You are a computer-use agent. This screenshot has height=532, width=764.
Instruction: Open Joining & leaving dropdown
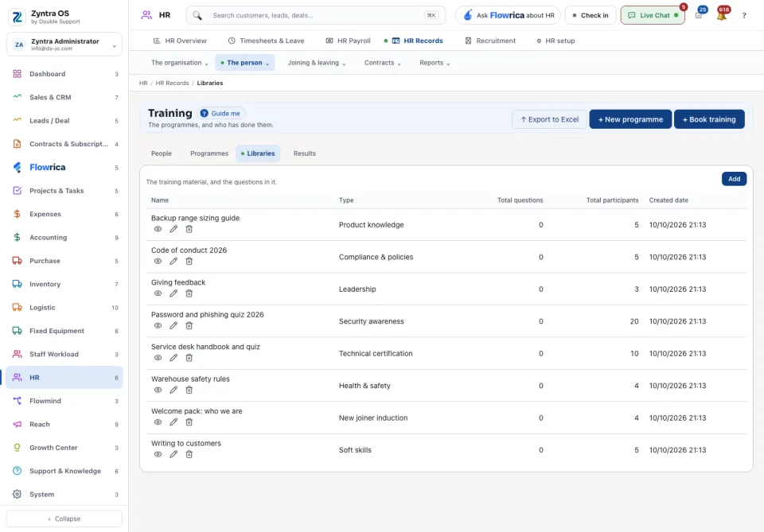[x=317, y=63]
